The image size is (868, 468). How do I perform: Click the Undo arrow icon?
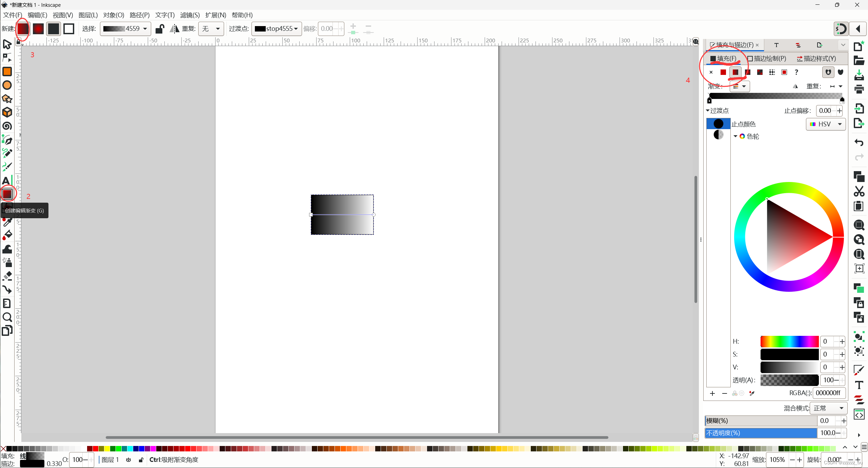coord(859,142)
